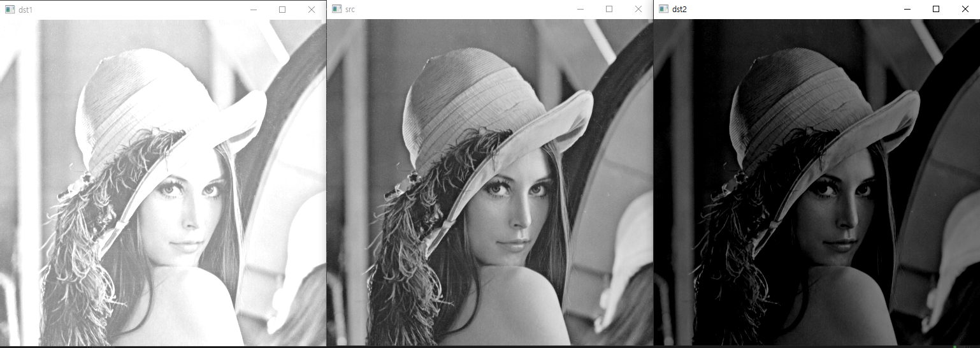The width and height of the screenshot is (980, 348).
Task: Click the darkened image in dst2 window
Action: (817, 182)
